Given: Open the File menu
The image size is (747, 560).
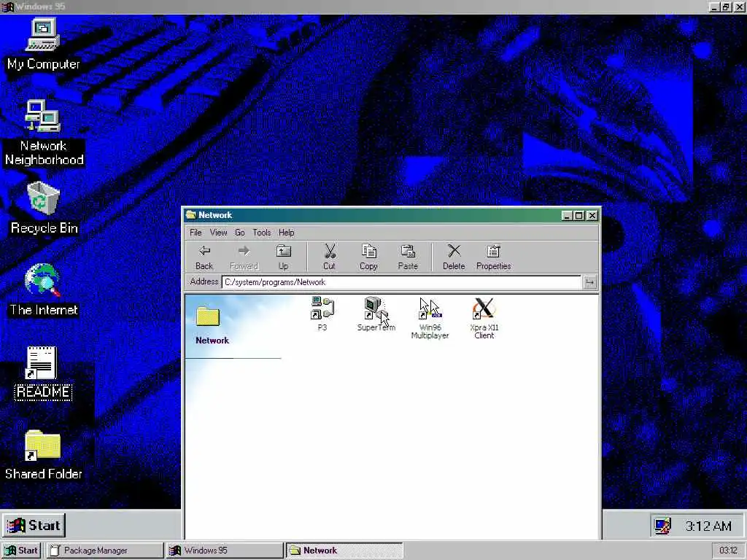Looking at the screenshot, I should [x=196, y=233].
